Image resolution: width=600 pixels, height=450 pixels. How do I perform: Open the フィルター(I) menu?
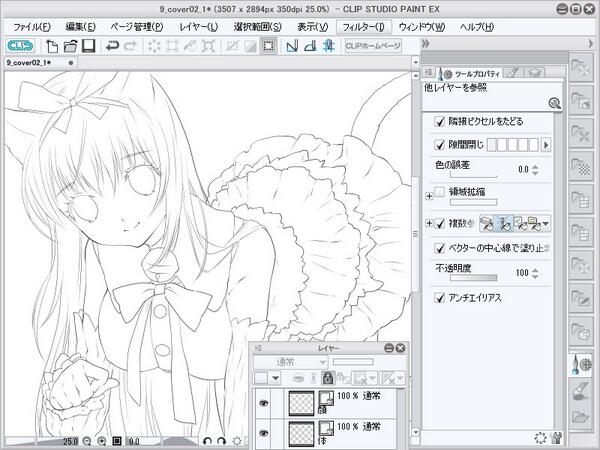[363, 27]
